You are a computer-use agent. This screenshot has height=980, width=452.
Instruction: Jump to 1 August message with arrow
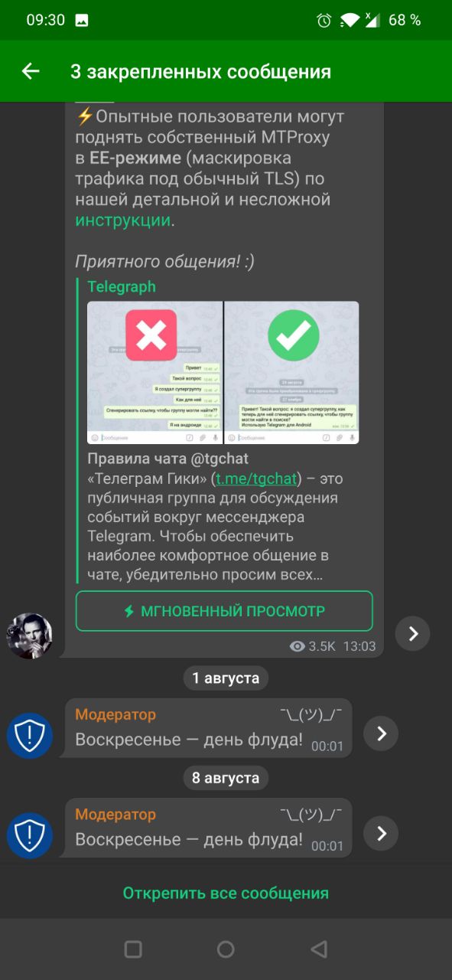(x=381, y=733)
